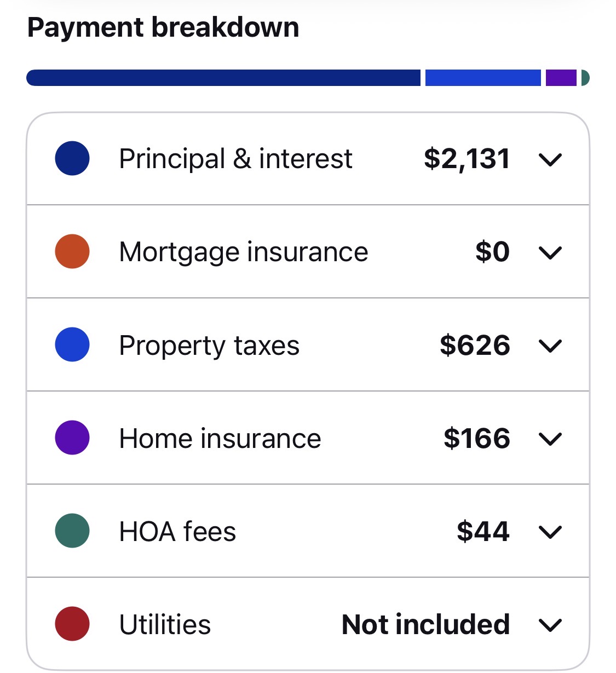This screenshot has width=616, height=673.
Task: Select the purple breakdown bar segment
Action: pos(561,78)
